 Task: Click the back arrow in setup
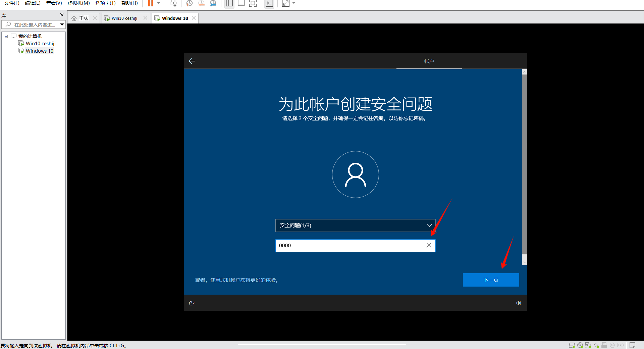pyautogui.click(x=192, y=61)
